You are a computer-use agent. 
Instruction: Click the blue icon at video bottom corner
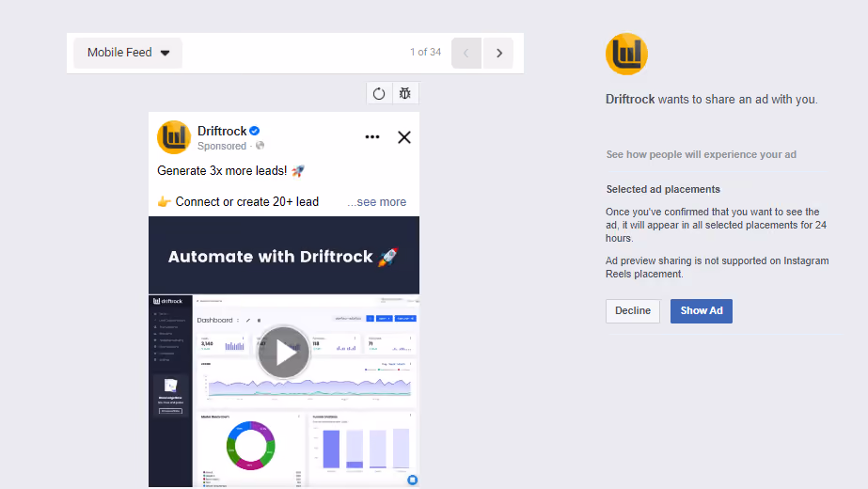[x=413, y=481]
